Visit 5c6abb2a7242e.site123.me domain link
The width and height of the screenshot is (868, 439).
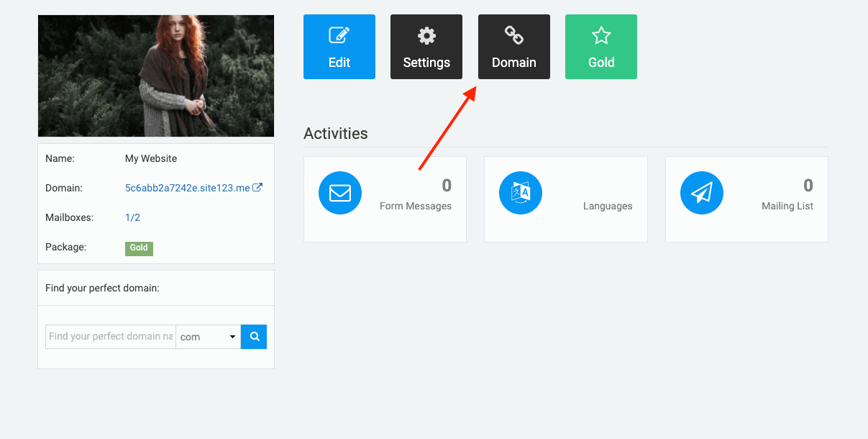coord(188,188)
